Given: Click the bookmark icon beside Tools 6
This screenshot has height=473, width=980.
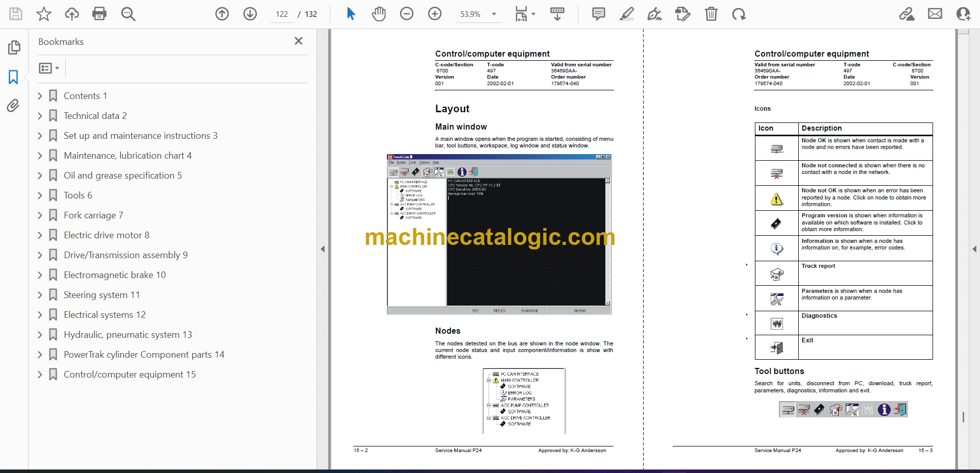Looking at the screenshot, I should [x=53, y=195].
